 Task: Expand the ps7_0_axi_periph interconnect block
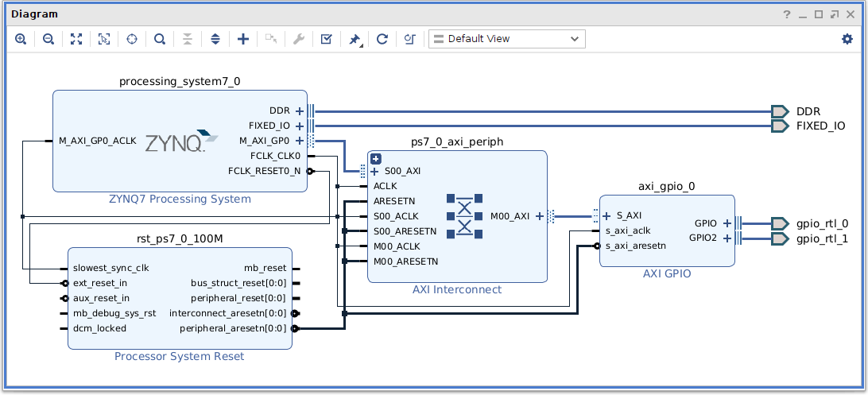pyautogui.click(x=377, y=159)
